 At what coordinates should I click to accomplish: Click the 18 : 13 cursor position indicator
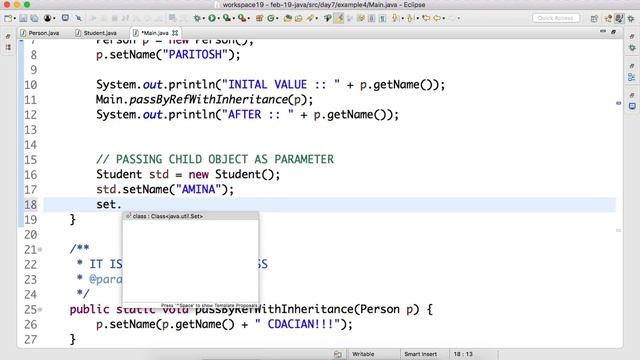coord(463,354)
